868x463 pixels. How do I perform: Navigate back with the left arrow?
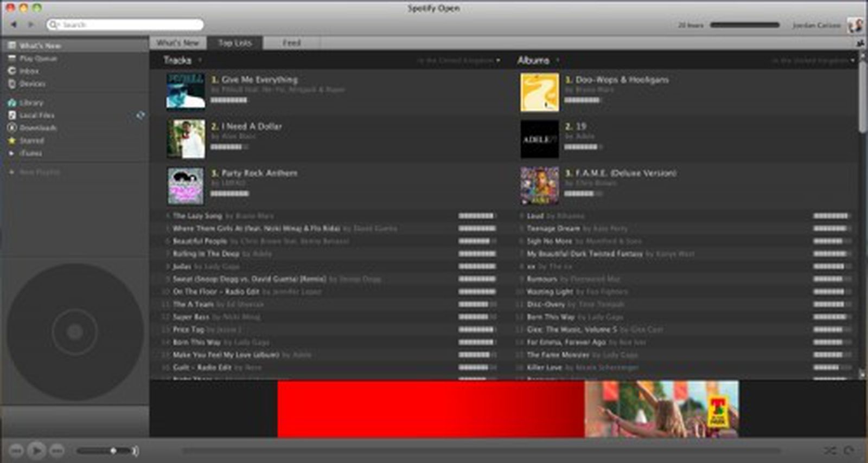click(14, 24)
